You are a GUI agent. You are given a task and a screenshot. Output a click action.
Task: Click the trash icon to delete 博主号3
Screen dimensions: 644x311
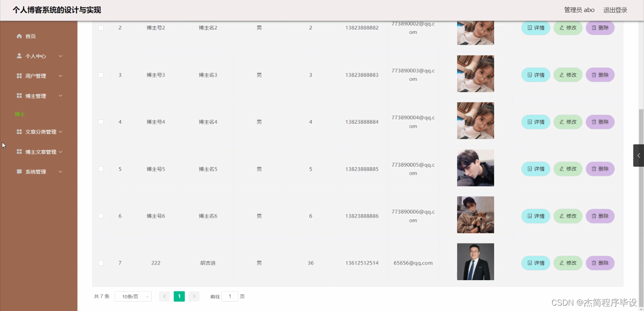coord(595,75)
